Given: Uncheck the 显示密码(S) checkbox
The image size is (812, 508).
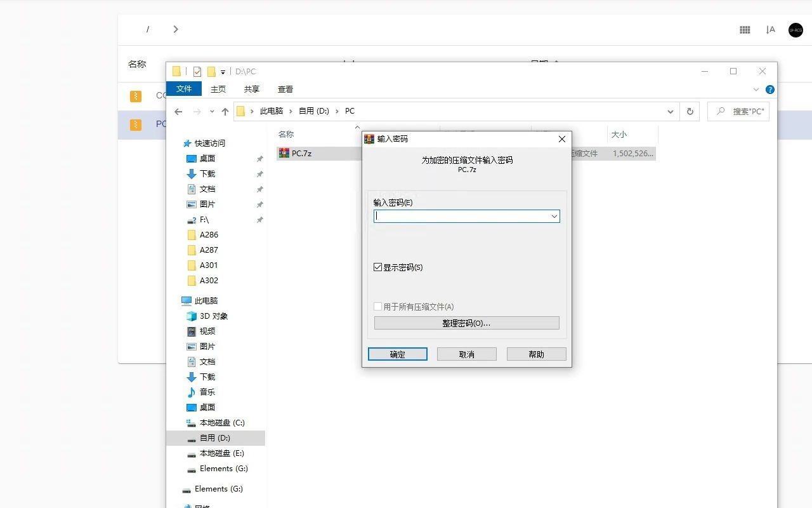Looking at the screenshot, I should (x=378, y=267).
